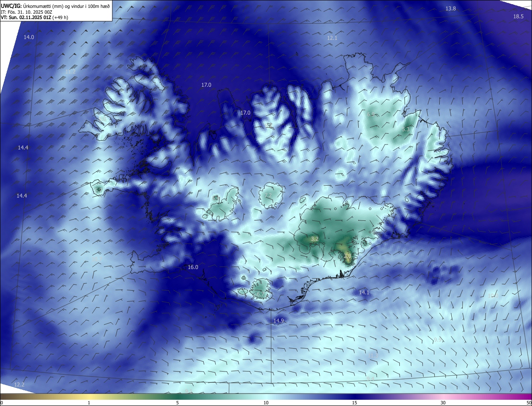Click the 10 tick on the color scale
This screenshot has height=406, width=532.
click(266, 403)
